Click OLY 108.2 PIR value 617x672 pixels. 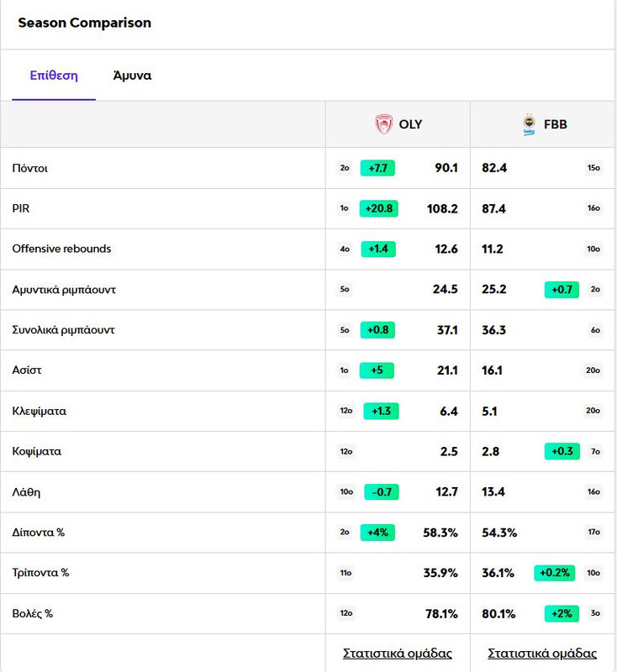point(442,208)
